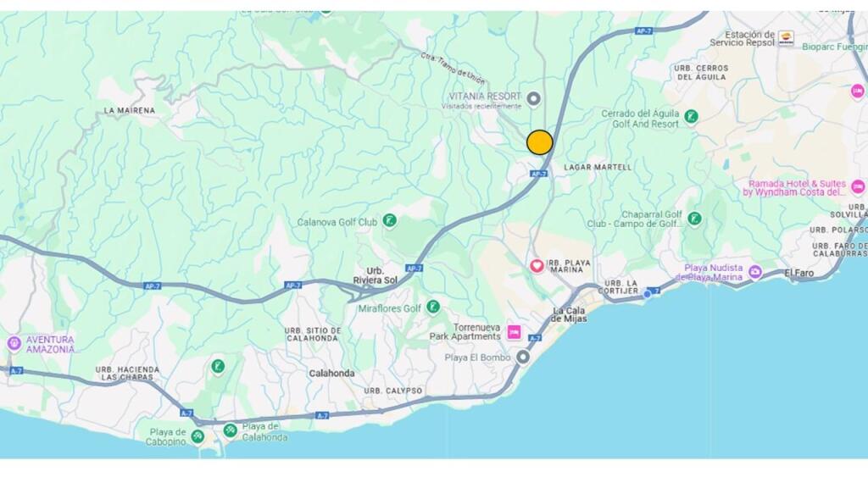Open the Playa de Cabopino beach marker

tap(198, 436)
